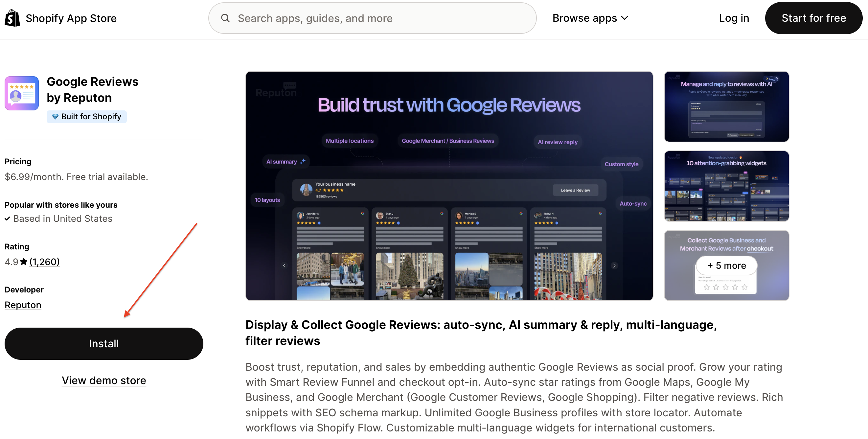Click the checkmark icon beside Based in United States
This screenshot has width=868, height=439.
point(8,219)
